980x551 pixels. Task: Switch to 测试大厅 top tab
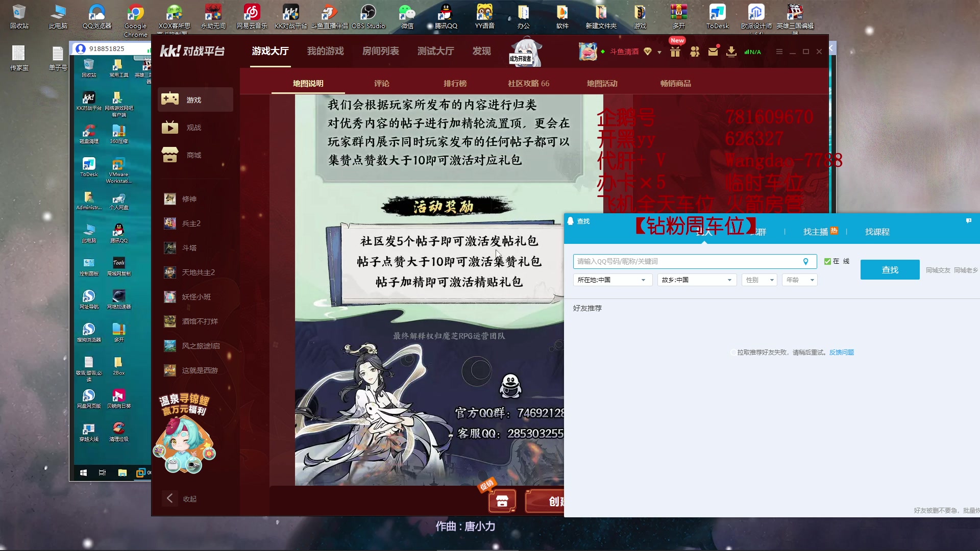(x=435, y=51)
